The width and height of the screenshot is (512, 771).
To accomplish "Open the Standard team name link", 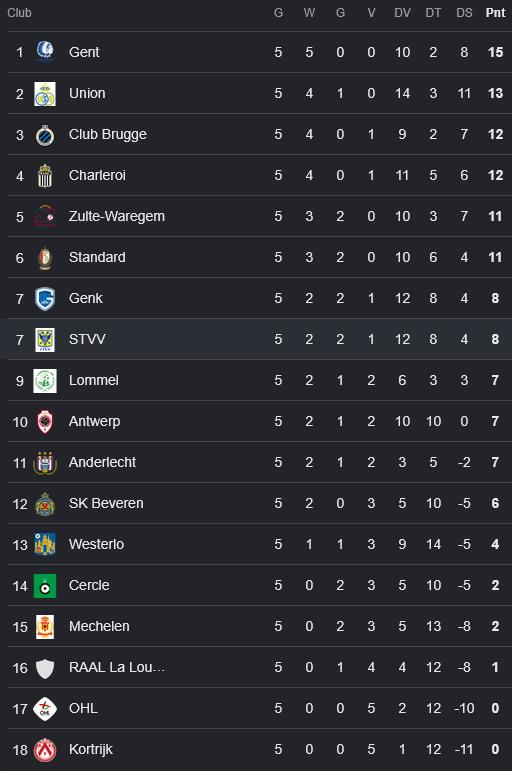I will coord(97,257).
